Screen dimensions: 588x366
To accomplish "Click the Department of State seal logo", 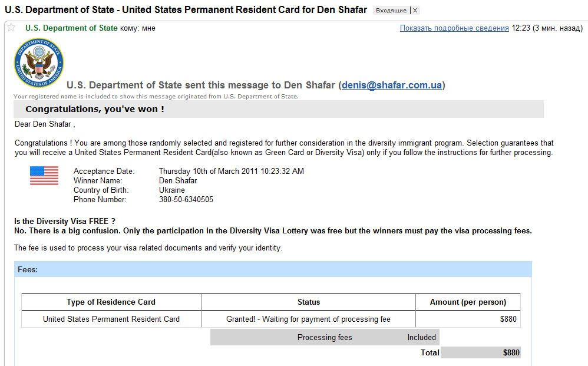I will (39, 62).
